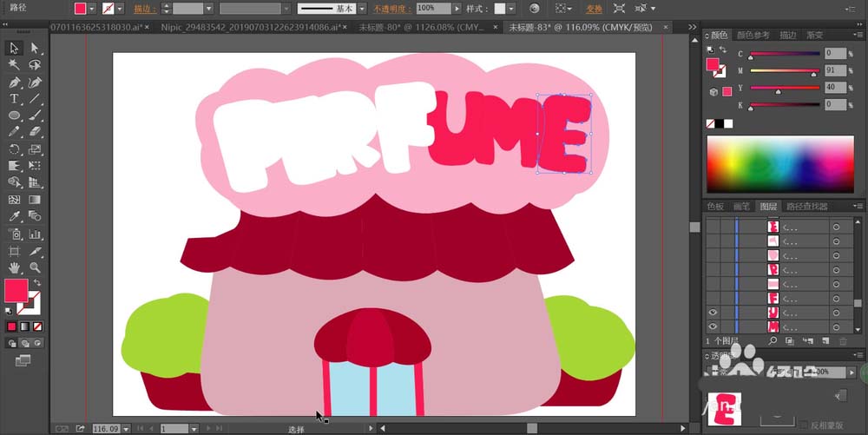Select the Pen tool
Screen dimensions: 868x435
pyautogui.click(x=14, y=82)
